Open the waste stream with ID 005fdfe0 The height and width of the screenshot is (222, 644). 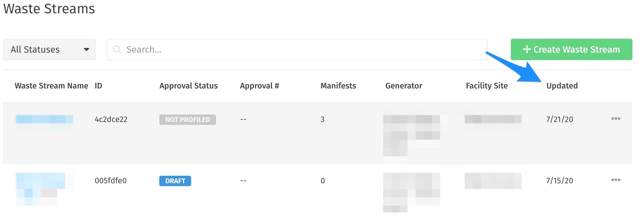(x=111, y=181)
